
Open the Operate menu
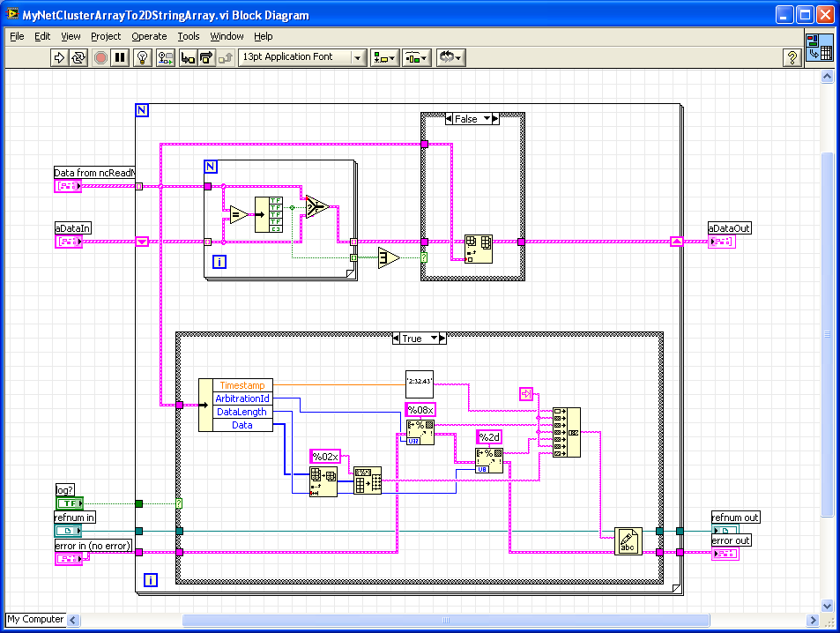pyautogui.click(x=149, y=36)
